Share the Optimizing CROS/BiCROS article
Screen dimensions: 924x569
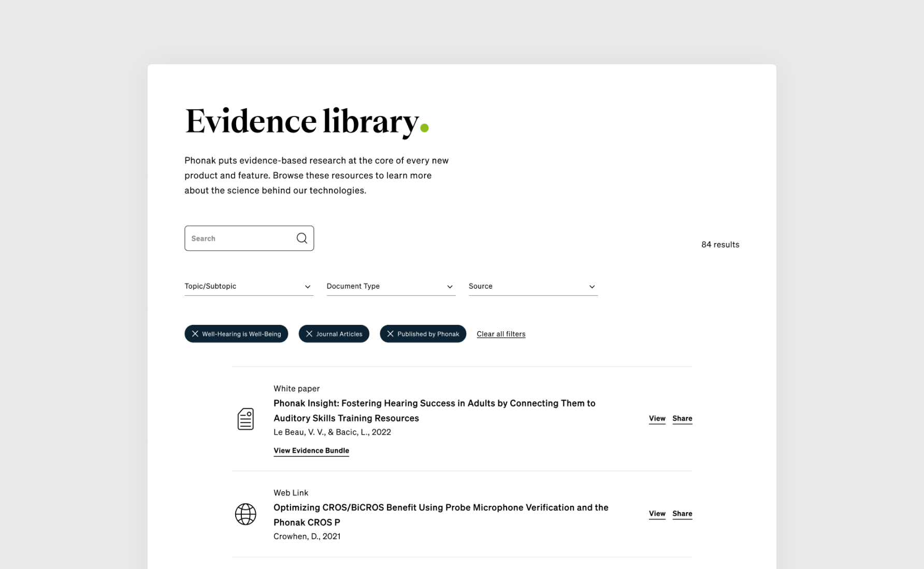point(682,514)
